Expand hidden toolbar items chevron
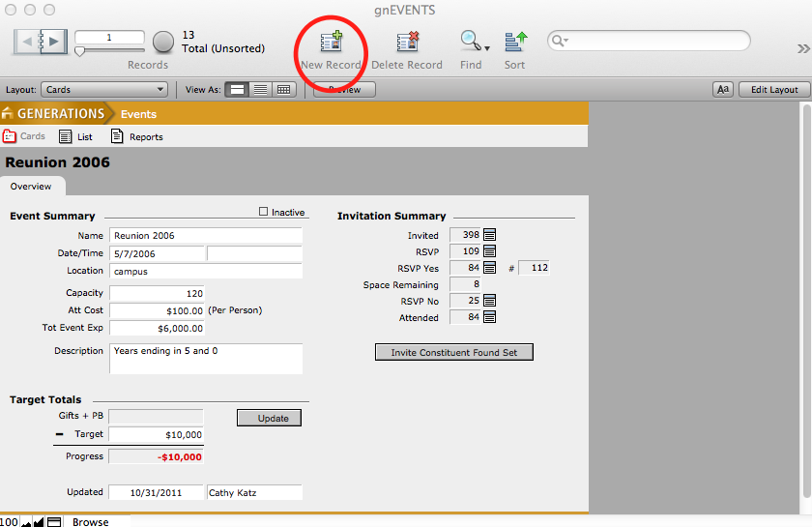The height and width of the screenshot is (527, 812). coord(802,48)
